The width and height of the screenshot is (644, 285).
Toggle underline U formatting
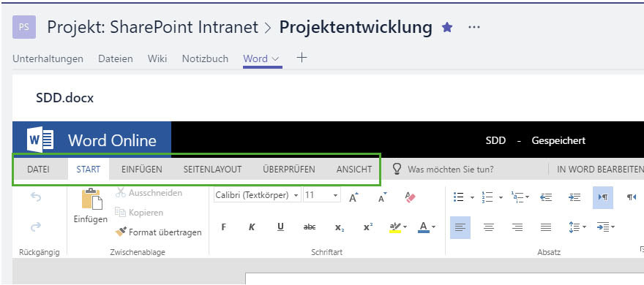[x=280, y=227]
